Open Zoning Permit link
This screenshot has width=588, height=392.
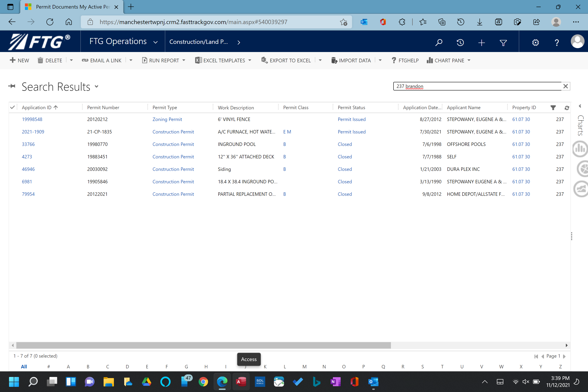click(x=167, y=119)
